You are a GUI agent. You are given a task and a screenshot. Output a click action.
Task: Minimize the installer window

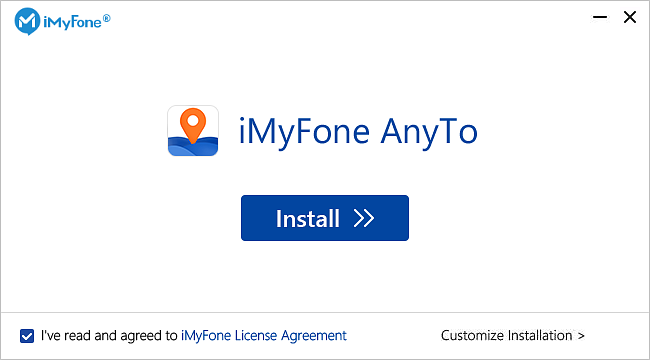pyautogui.click(x=600, y=17)
